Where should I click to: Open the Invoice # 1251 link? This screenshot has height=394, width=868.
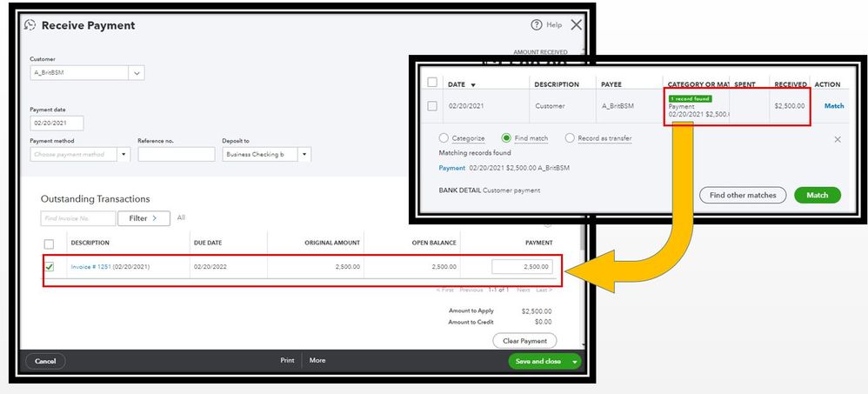coord(90,267)
